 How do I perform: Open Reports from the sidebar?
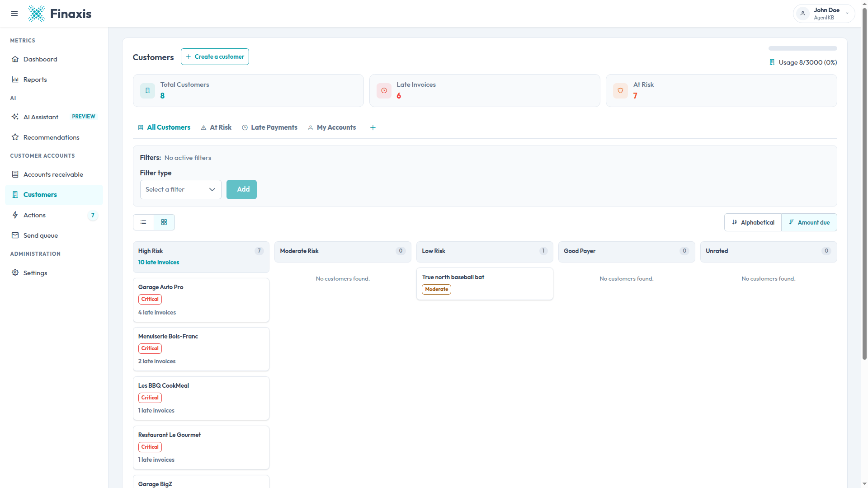coord(54,80)
